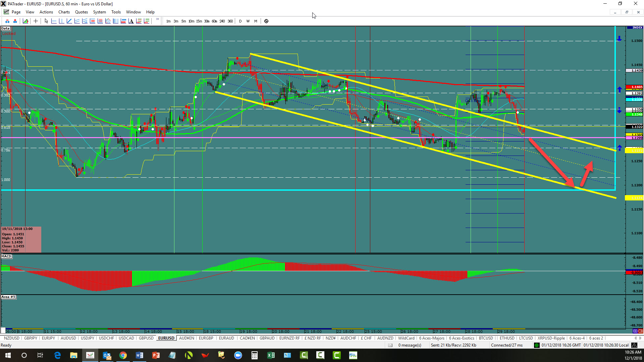Switch to monthly M timeframe
This screenshot has height=362, width=644.
[x=256, y=21]
